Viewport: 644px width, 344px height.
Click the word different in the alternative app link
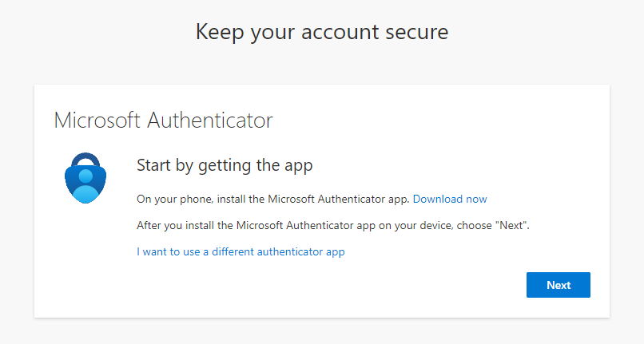(233, 251)
